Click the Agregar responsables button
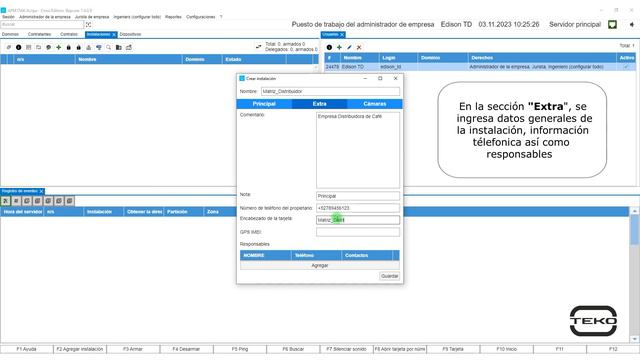 [x=320, y=265]
